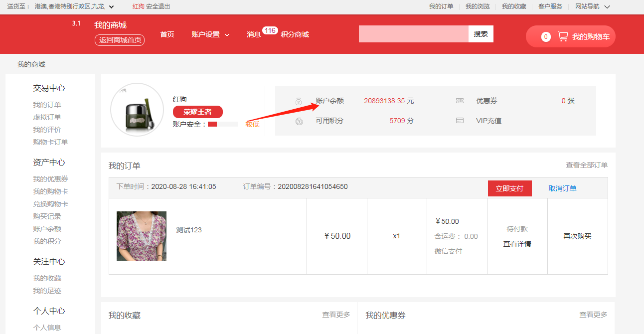Click the account security level bar
This screenshot has width=644, height=334.
pos(222,124)
